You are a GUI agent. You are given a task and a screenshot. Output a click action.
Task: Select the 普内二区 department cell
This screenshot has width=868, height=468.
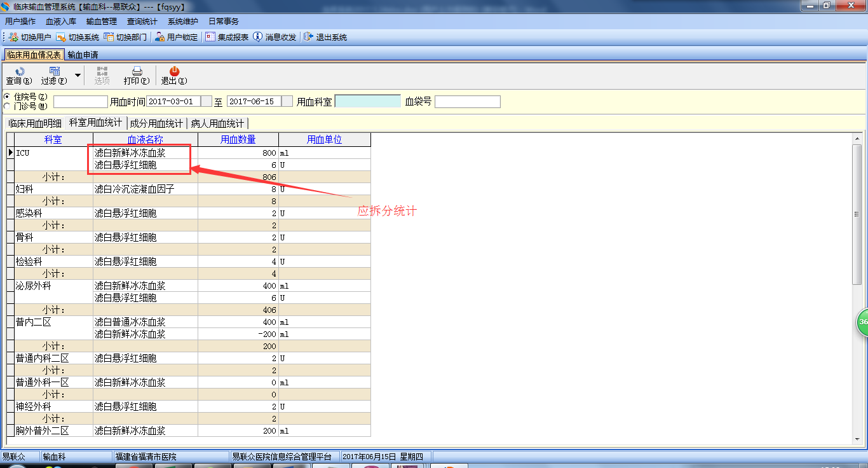(x=53, y=322)
